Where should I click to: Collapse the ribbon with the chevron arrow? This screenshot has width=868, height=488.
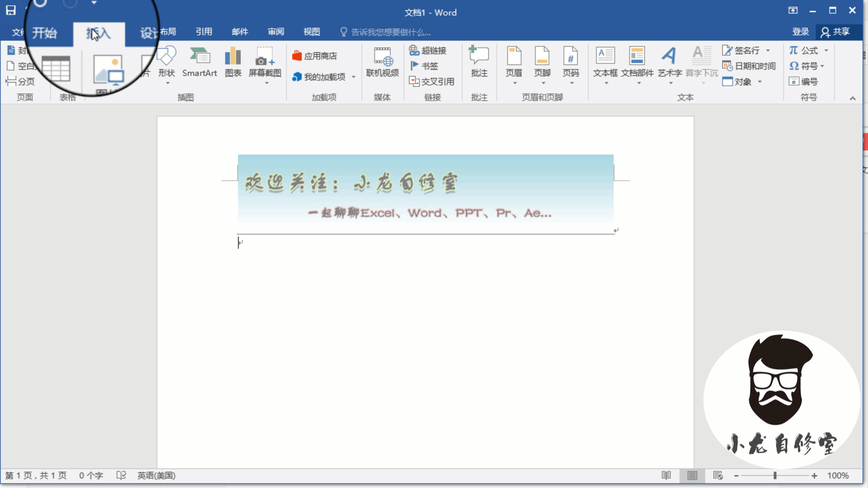click(x=853, y=98)
